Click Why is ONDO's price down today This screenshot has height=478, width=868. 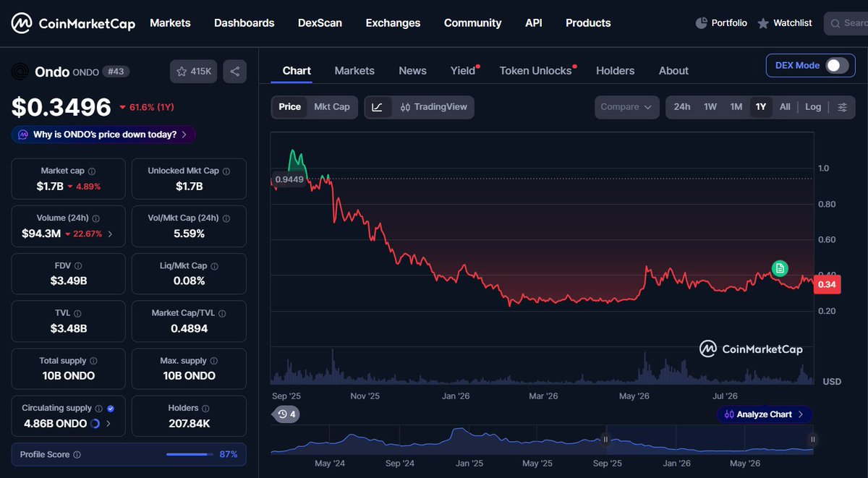(103, 135)
